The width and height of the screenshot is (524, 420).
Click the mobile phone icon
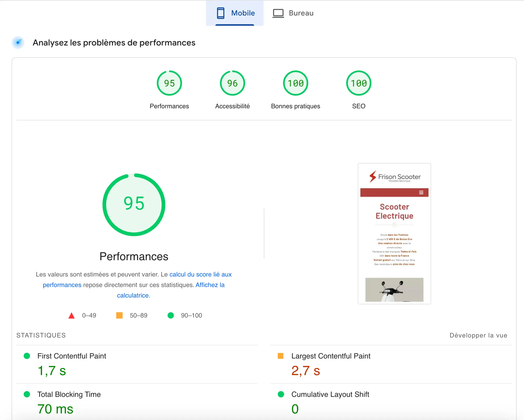pyautogui.click(x=221, y=13)
